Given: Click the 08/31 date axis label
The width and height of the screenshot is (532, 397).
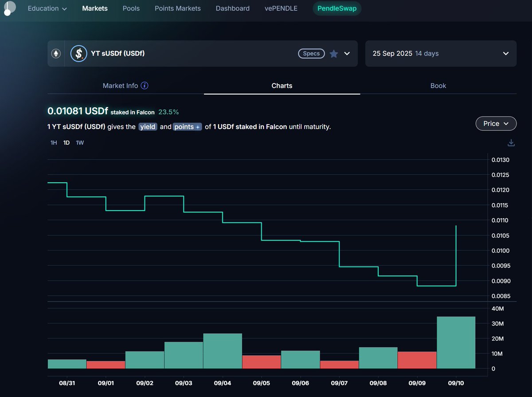Looking at the screenshot, I should point(67,383).
